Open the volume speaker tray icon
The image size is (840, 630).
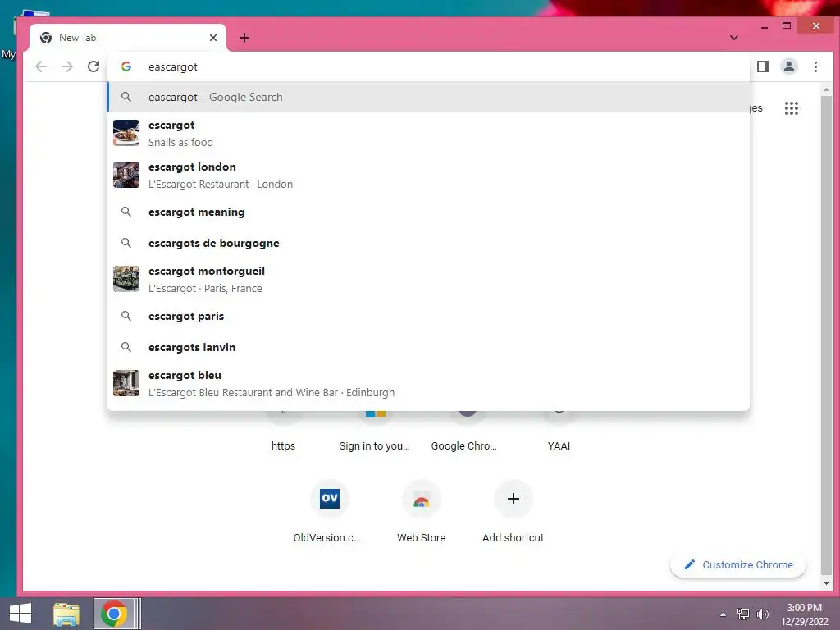pyautogui.click(x=762, y=614)
